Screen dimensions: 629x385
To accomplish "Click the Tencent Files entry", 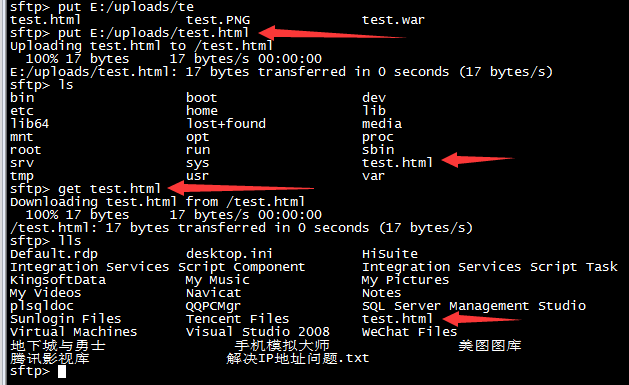I will click(x=237, y=319).
